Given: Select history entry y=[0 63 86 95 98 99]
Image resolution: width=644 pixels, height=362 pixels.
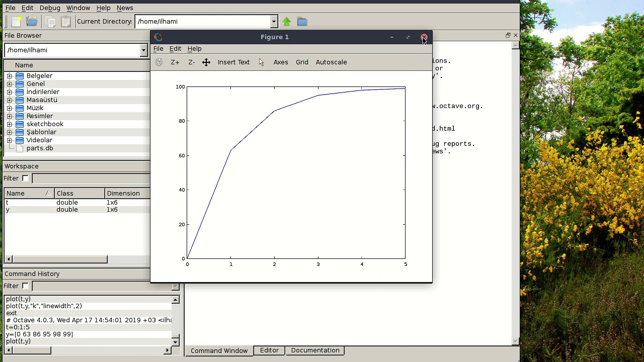Looking at the screenshot, I should point(39,334).
